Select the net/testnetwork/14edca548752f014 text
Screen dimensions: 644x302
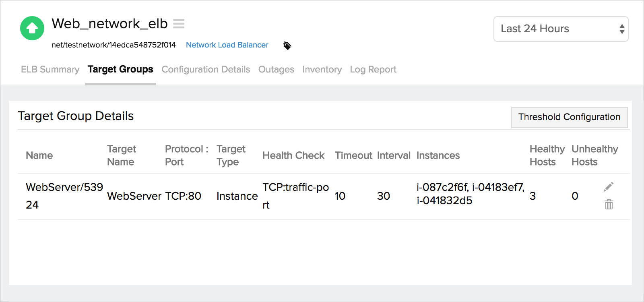point(114,45)
